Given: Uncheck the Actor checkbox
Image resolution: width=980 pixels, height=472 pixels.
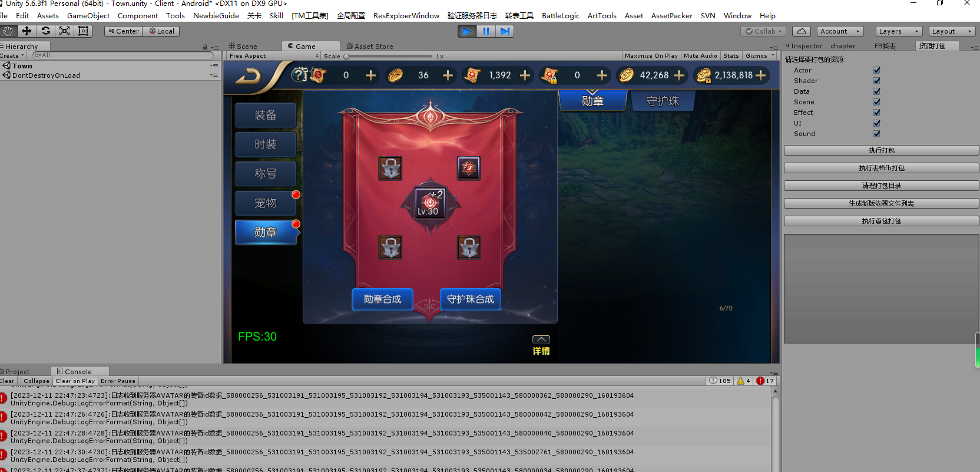Looking at the screenshot, I should click(x=876, y=70).
